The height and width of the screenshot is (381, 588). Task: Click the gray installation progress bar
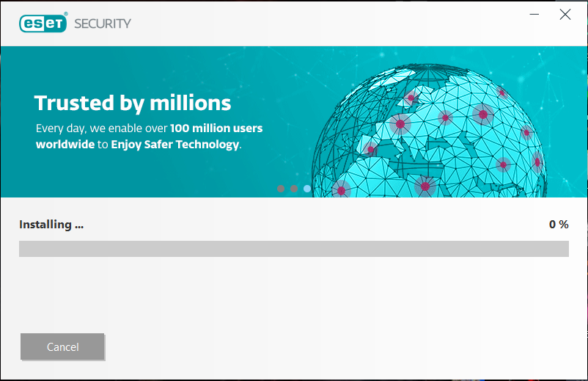point(293,249)
